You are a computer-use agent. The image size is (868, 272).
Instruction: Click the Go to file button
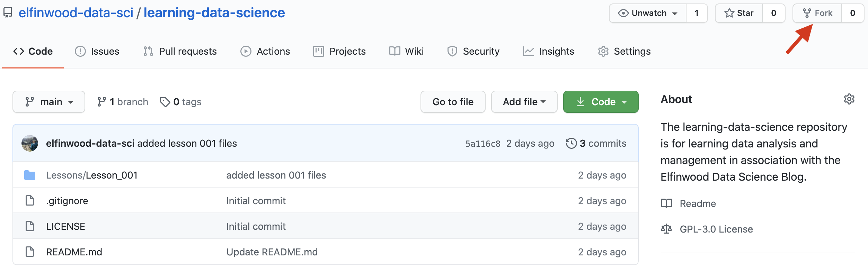(453, 102)
